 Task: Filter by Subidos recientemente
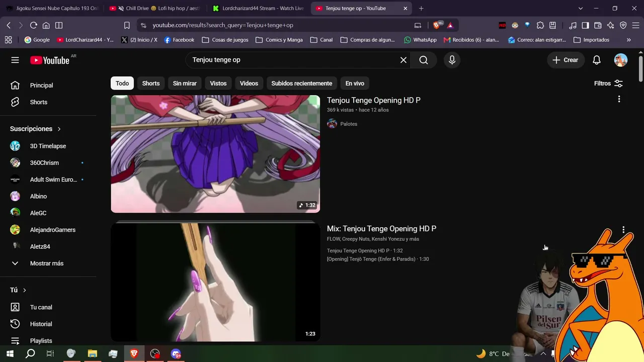click(302, 83)
